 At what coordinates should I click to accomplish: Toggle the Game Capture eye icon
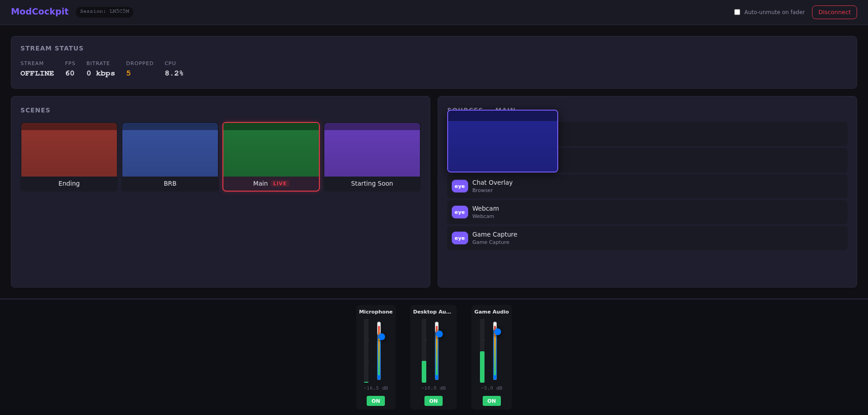click(x=459, y=238)
